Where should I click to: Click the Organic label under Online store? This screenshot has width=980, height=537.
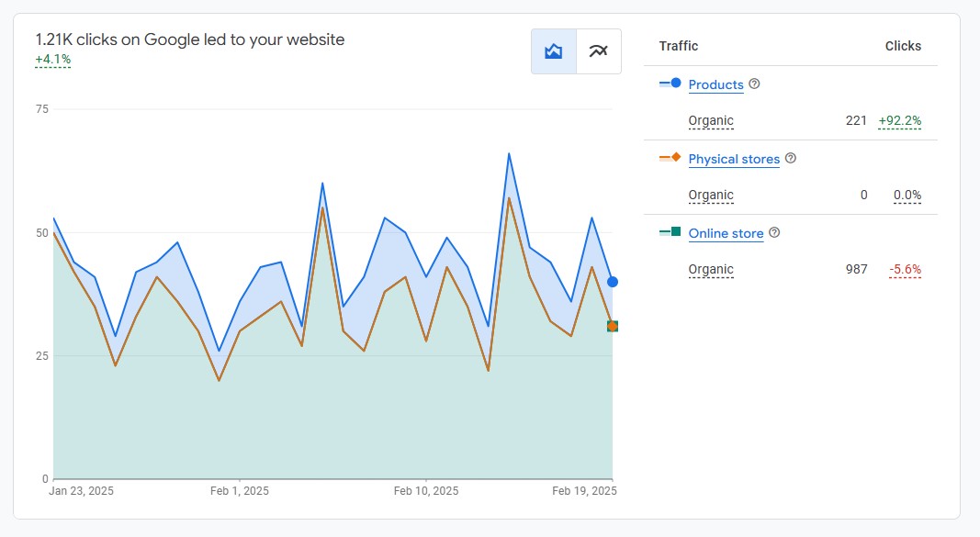pyautogui.click(x=711, y=269)
